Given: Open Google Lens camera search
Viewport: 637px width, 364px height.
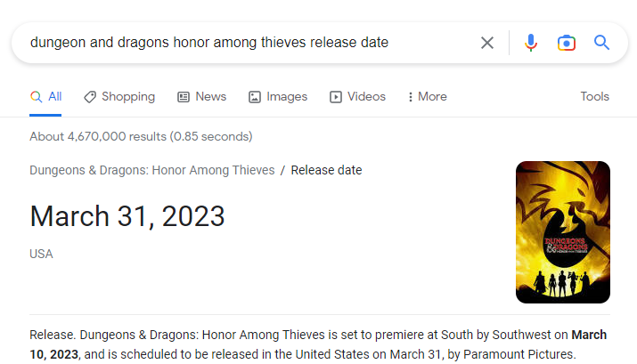Looking at the screenshot, I should [x=566, y=43].
